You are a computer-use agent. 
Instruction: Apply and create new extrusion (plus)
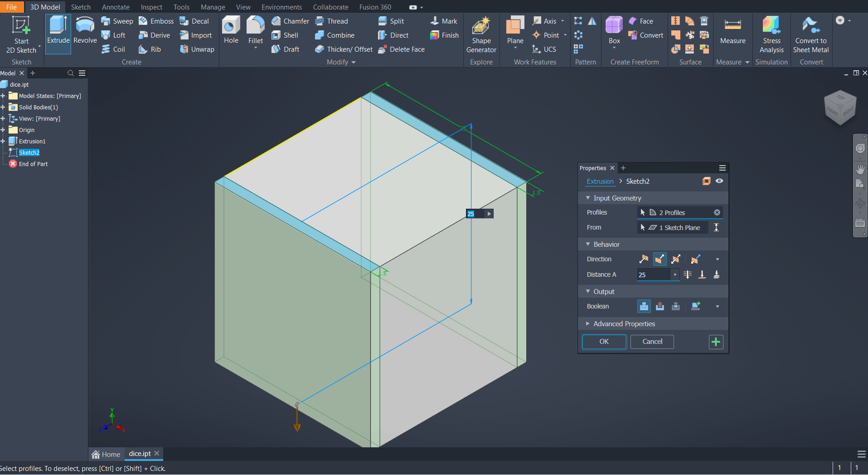coord(716,342)
